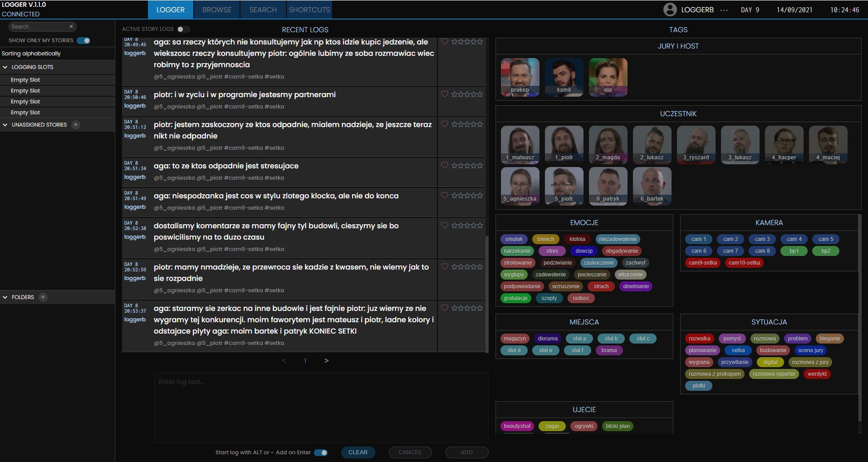The width and height of the screenshot is (868, 462).
Task: Add unassigned story with plus icon
Action: point(76,125)
